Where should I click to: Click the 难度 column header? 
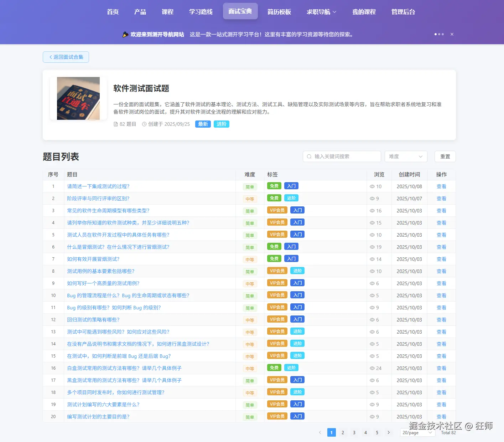tap(250, 175)
